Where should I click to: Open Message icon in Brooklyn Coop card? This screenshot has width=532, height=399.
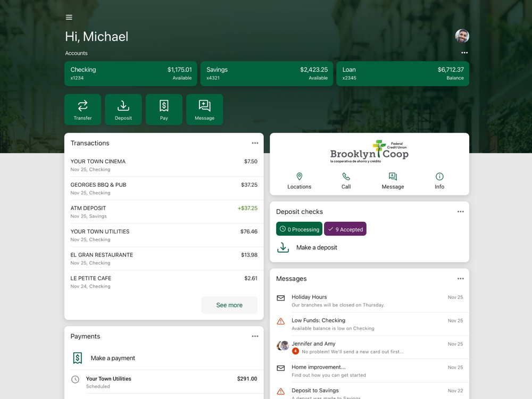coord(393,177)
